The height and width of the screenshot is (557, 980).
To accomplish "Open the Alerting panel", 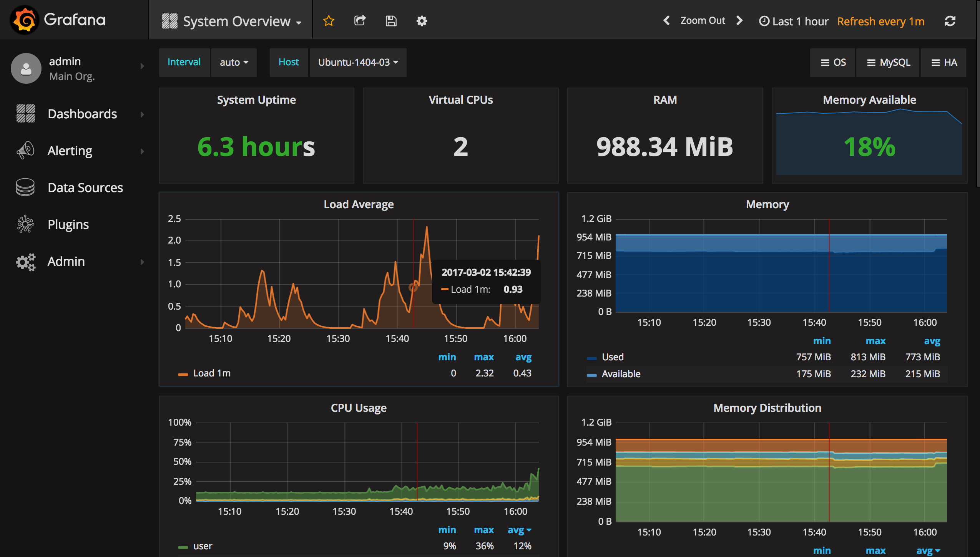I will coord(71,150).
